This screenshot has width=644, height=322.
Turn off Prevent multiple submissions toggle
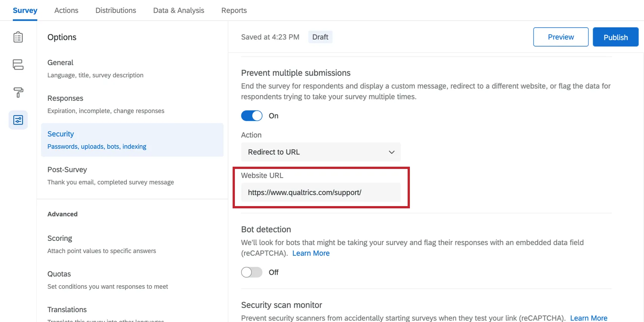[252, 116]
